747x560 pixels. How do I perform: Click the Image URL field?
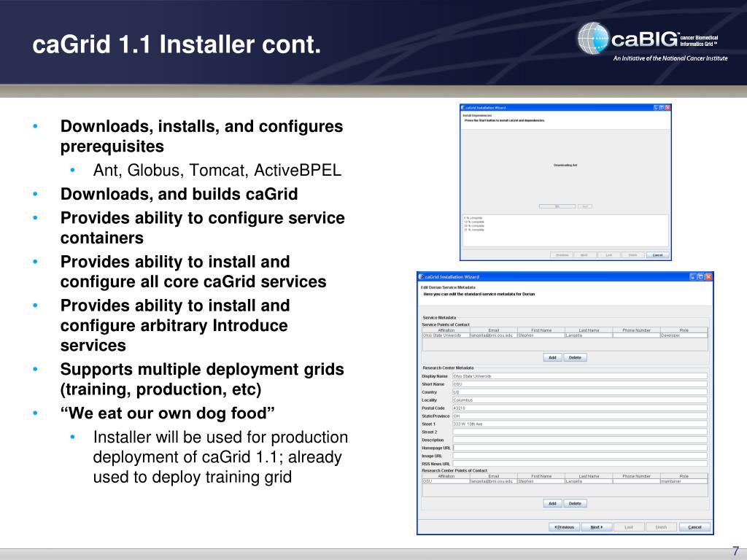[579, 456]
